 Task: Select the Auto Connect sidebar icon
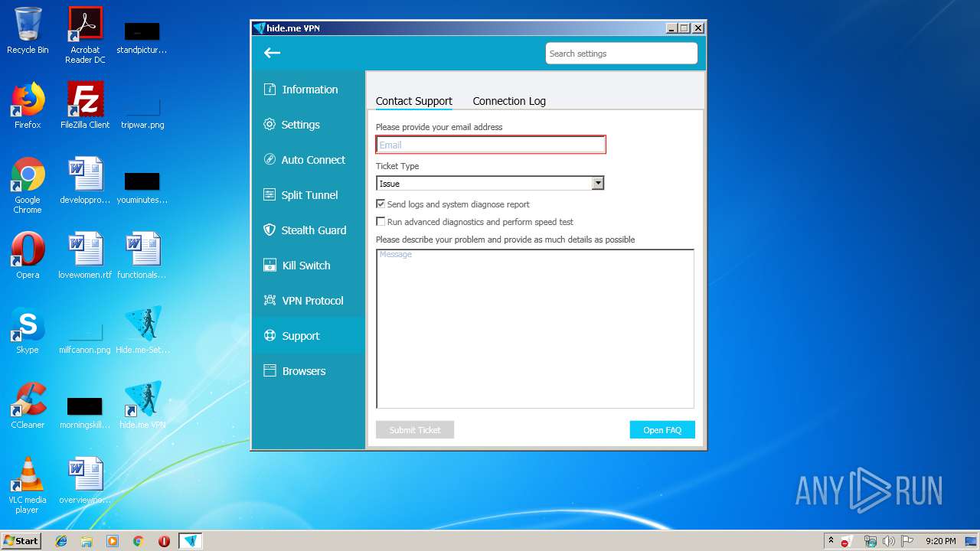[269, 160]
